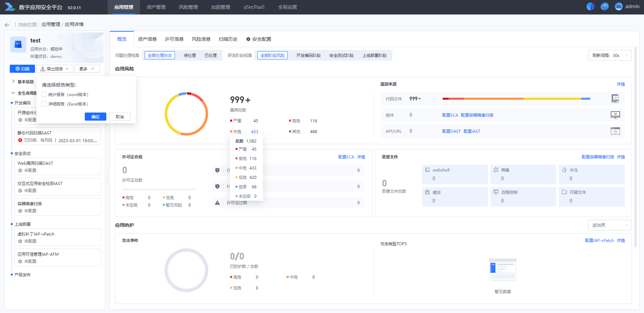Open the 资产管理 top menu
The image size is (644, 313).
[156, 7]
